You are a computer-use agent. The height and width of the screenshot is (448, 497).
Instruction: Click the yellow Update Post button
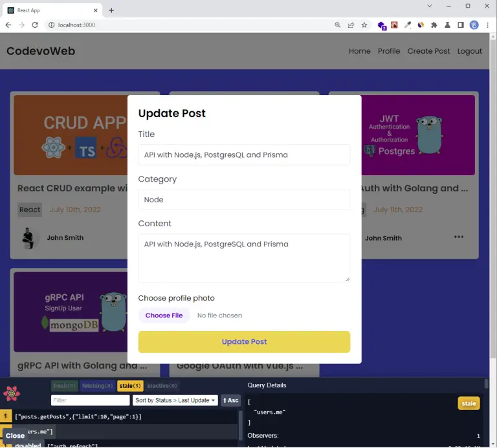click(244, 341)
